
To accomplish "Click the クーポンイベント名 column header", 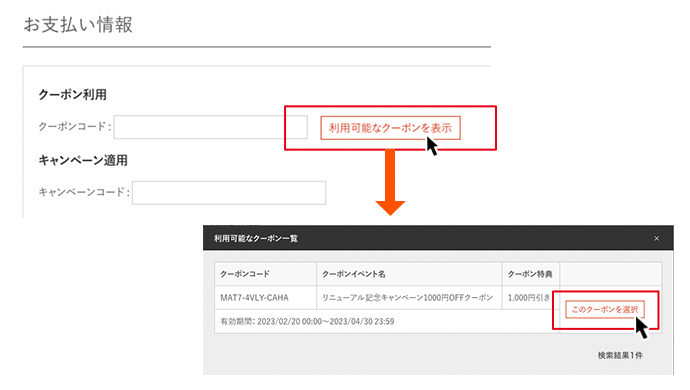I will pyautogui.click(x=409, y=274).
